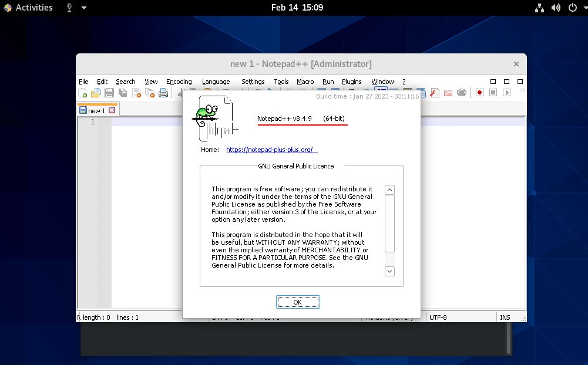Click the Close document toolbar icon
This screenshot has height=365, width=588.
click(136, 93)
